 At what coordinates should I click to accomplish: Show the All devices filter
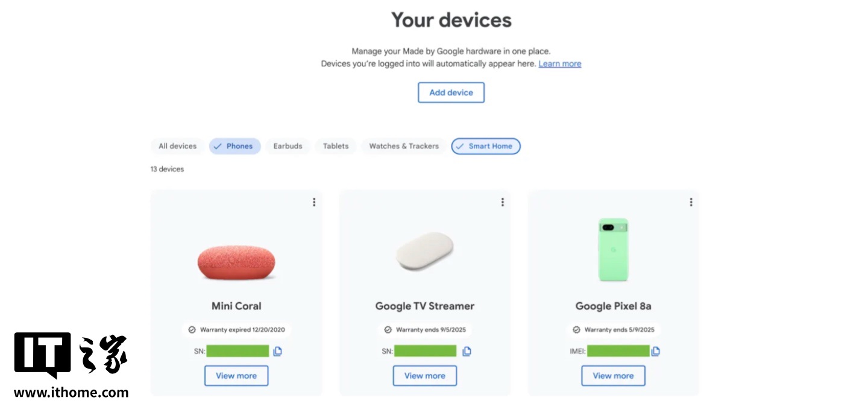click(177, 146)
